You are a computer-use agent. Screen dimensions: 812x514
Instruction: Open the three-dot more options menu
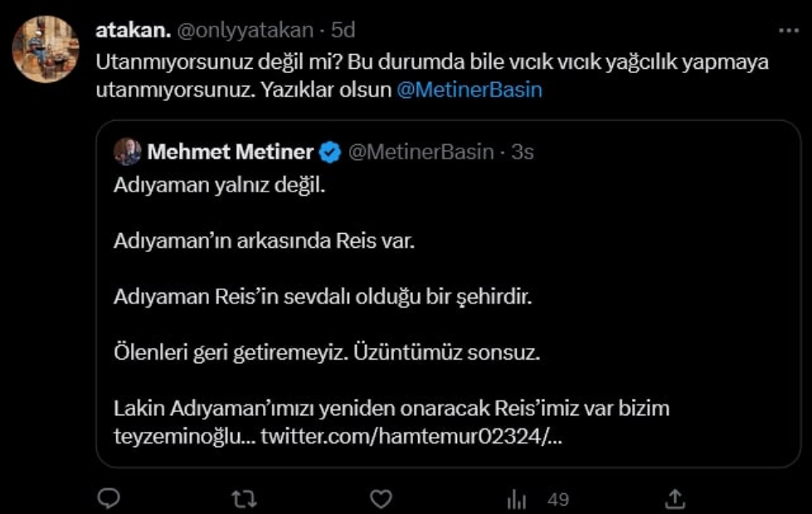(790, 29)
